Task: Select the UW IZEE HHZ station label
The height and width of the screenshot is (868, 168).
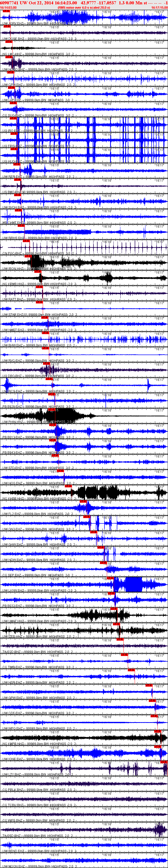Action: tap(39, 636)
